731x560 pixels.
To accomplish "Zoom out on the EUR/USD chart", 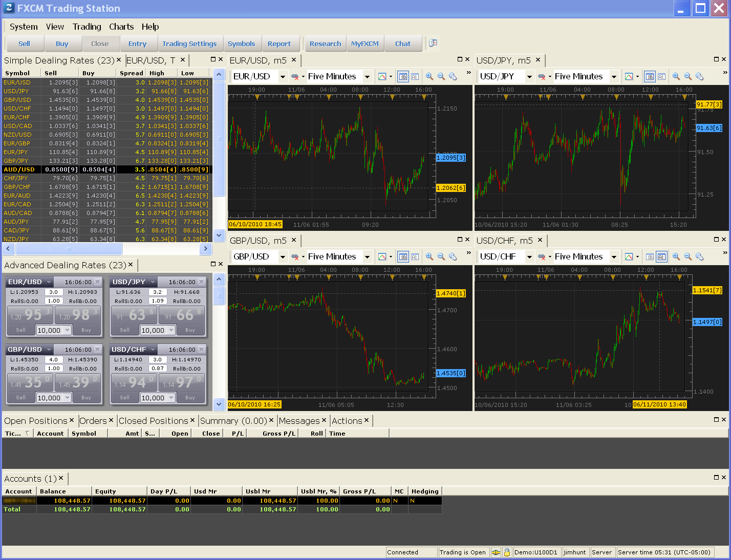I will pos(441,76).
